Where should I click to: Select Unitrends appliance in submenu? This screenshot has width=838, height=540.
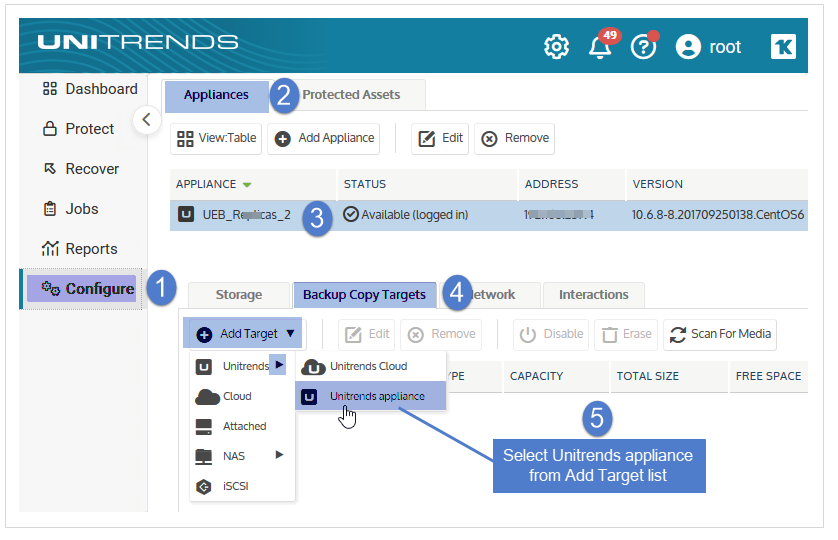pyautogui.click(x=370, y=397)
